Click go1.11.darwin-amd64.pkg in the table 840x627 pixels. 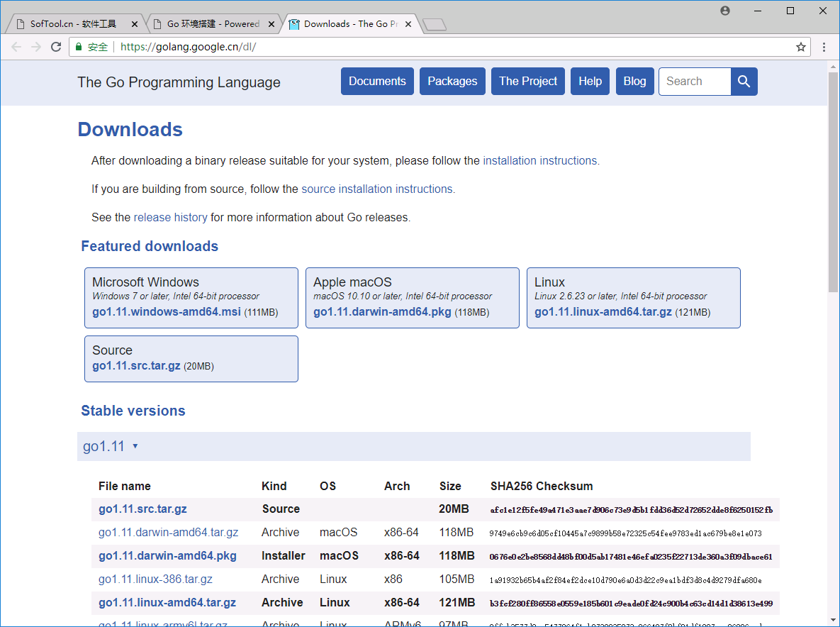point(168,556)
